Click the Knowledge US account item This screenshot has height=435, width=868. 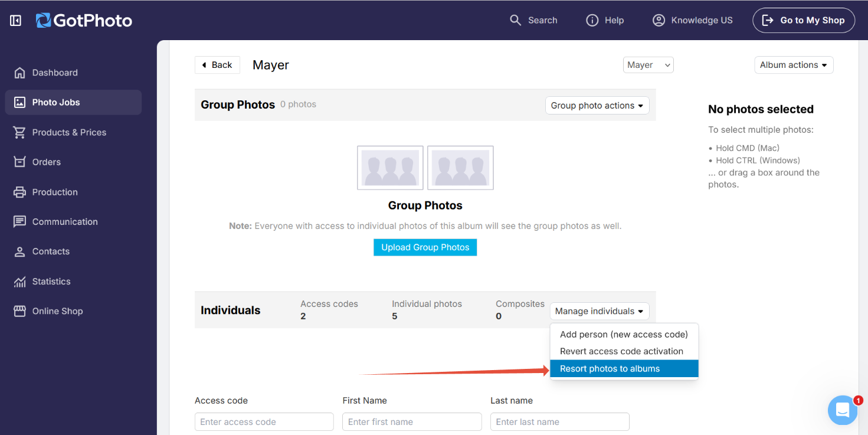tap(693, 20)
